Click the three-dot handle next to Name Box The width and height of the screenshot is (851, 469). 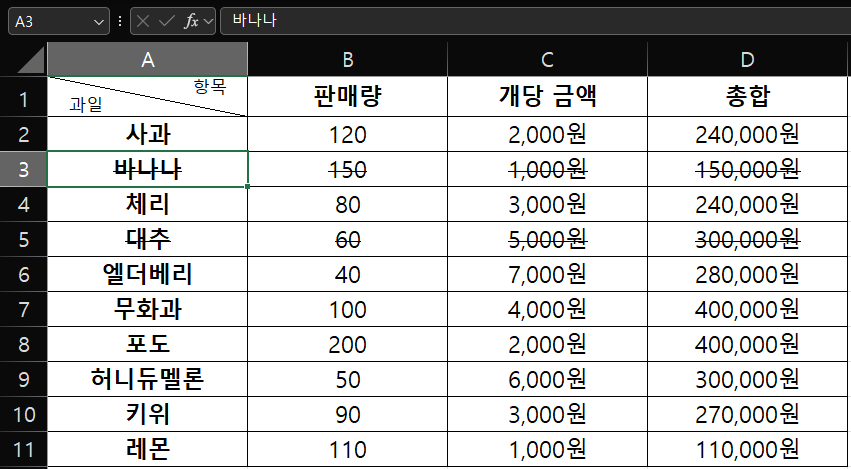pos(120,21)
